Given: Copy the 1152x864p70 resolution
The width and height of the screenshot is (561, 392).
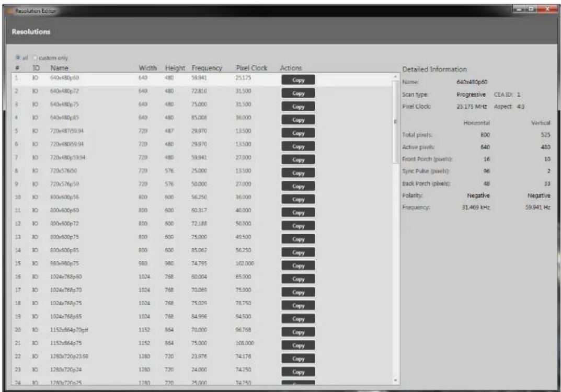Looking at the screenshot, I should 298,331.
